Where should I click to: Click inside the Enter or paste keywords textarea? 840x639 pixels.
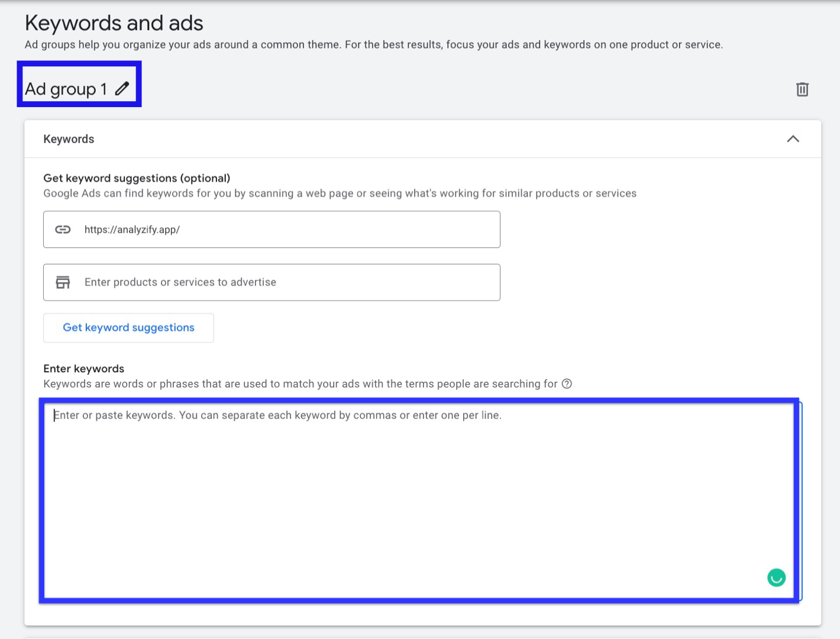click(x=419, y=501)
